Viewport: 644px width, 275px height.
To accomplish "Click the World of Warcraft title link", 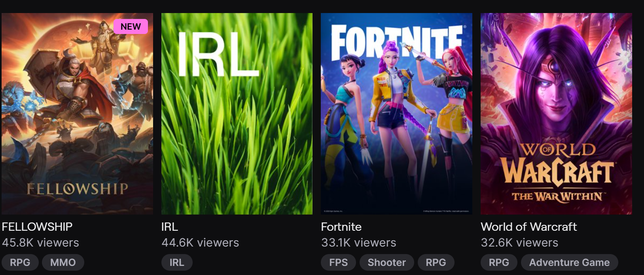I will click(529, 227).
